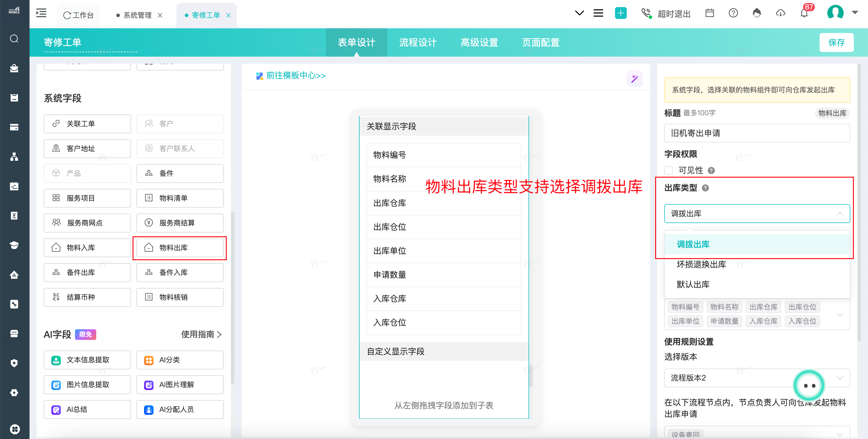Select 调拨出库 option

point(757,244)
